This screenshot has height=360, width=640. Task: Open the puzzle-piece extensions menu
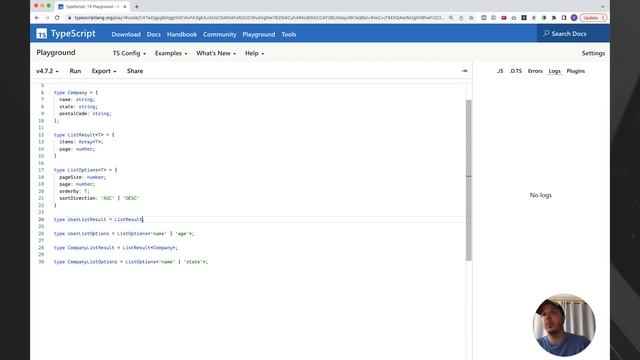tap(554, 18)
